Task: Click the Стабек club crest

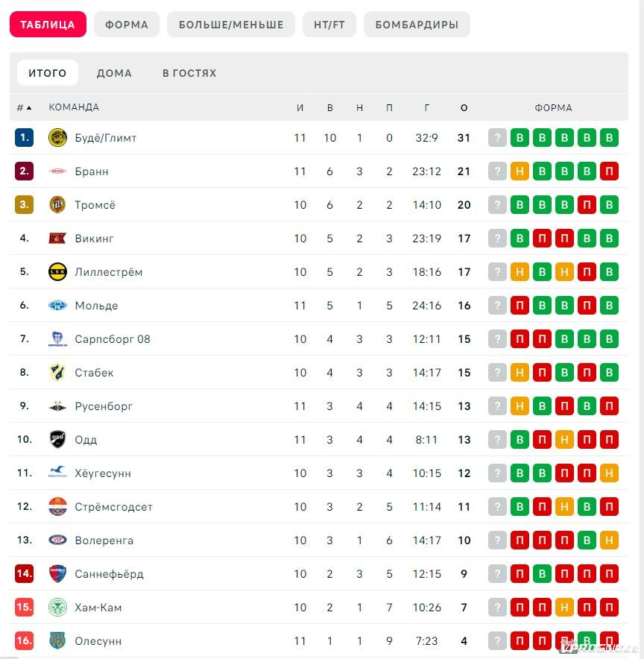Action: 57,373
